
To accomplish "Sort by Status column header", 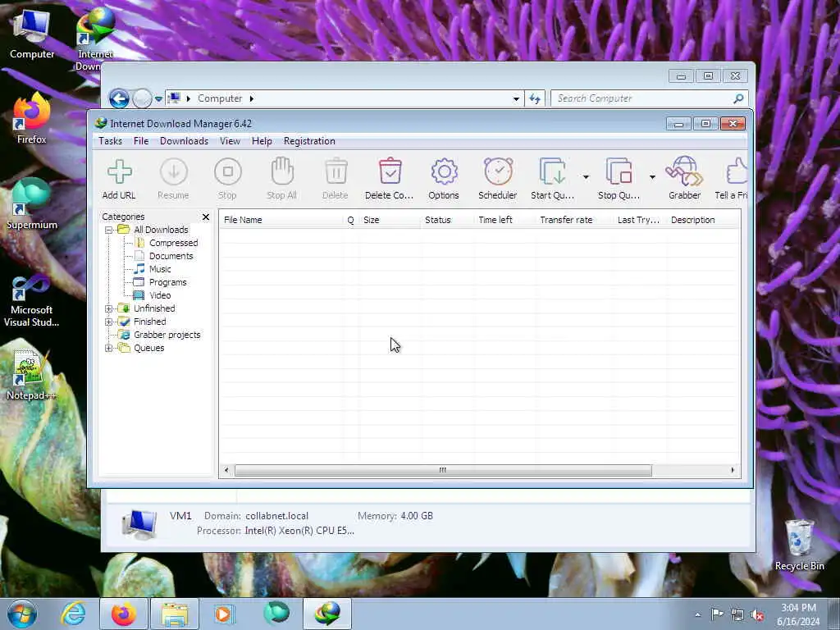I will point(448,220).
